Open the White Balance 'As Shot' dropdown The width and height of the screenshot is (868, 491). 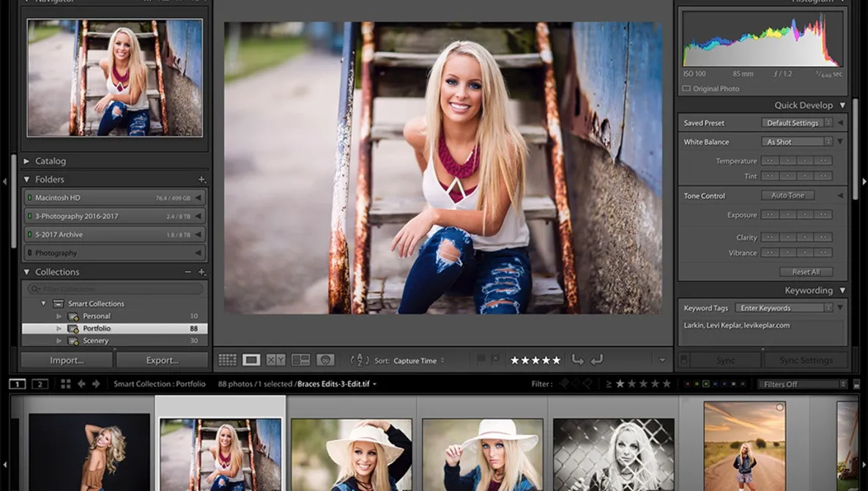point(796,141)
